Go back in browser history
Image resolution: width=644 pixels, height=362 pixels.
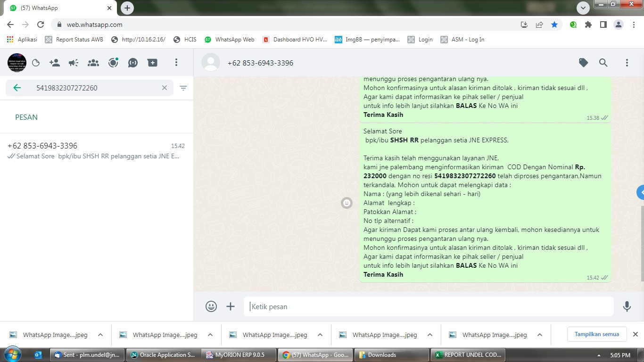[x=10, y=25]
